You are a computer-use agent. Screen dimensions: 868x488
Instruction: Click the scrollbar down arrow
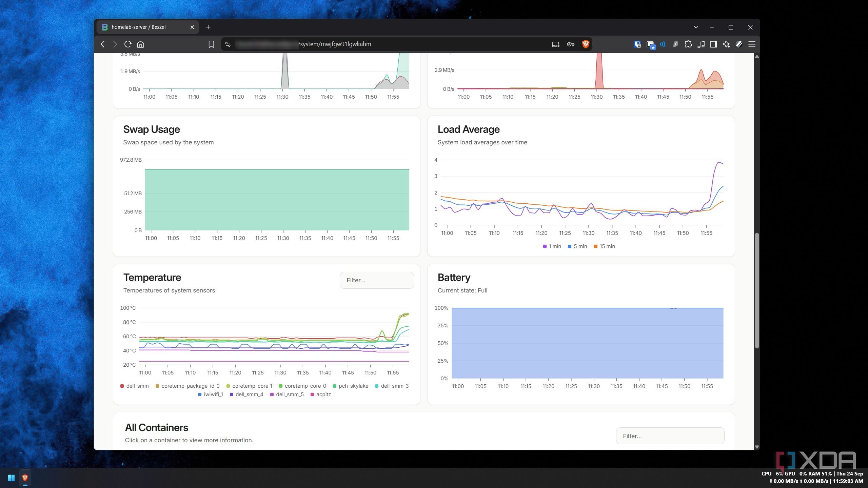pyautogui.click(x=757, y=447)
